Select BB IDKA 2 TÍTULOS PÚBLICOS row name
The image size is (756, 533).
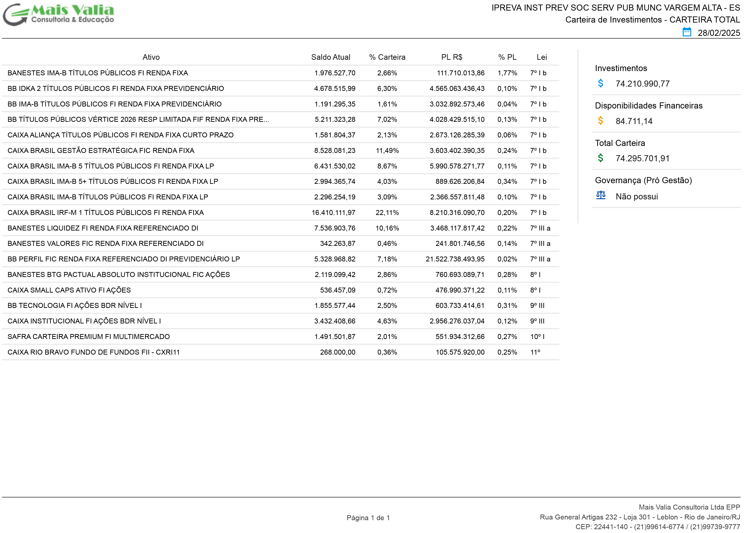116,88
